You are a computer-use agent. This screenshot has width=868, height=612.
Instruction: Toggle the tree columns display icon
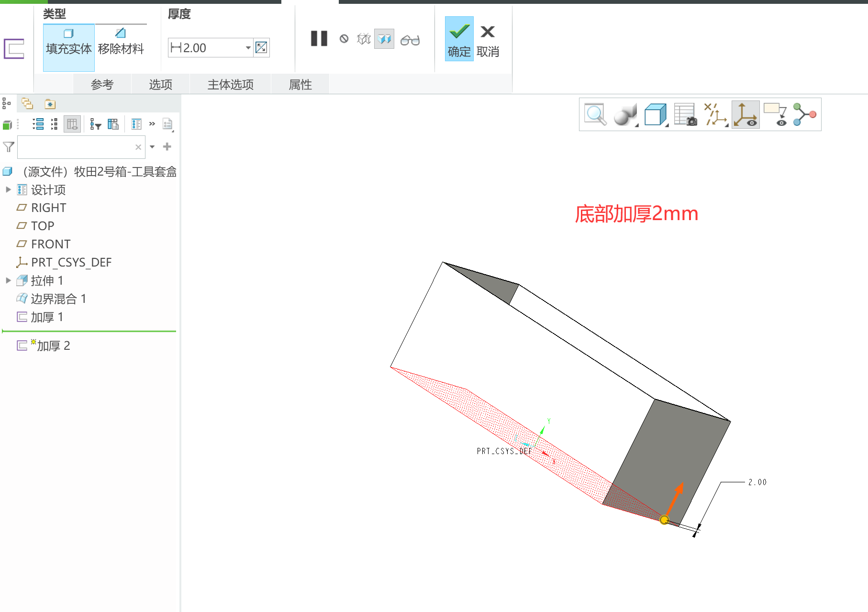coord(72,124)
